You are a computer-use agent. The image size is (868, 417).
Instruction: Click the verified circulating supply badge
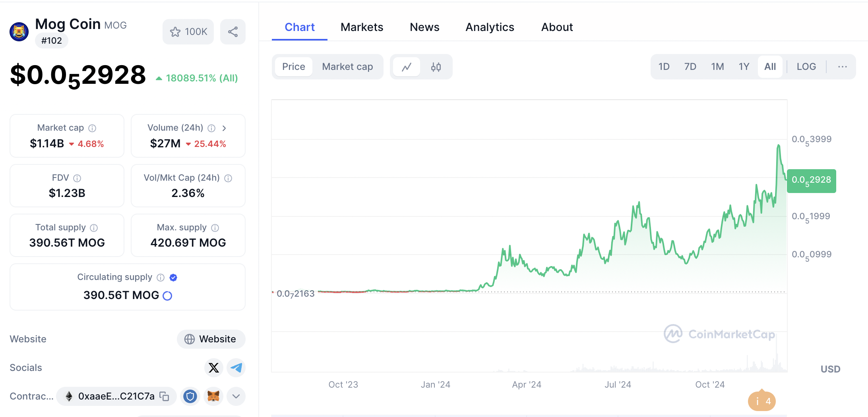coord(173,277)
